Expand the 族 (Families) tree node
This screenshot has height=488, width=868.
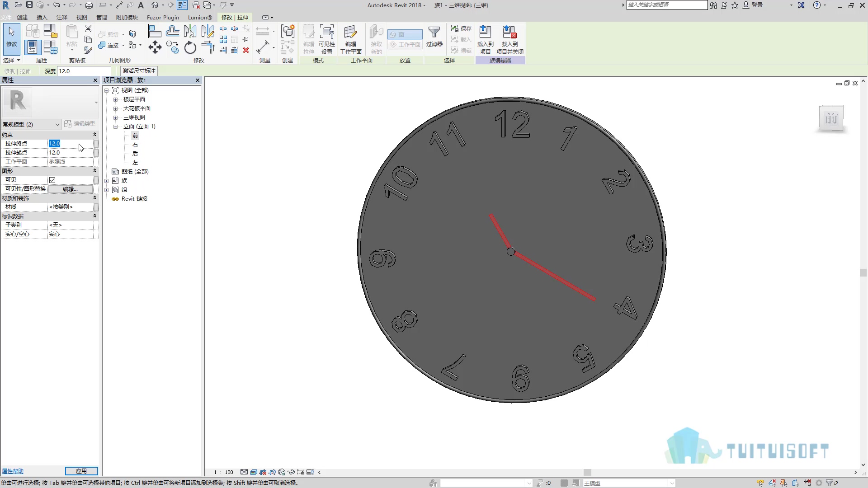[x=107, y=181]
